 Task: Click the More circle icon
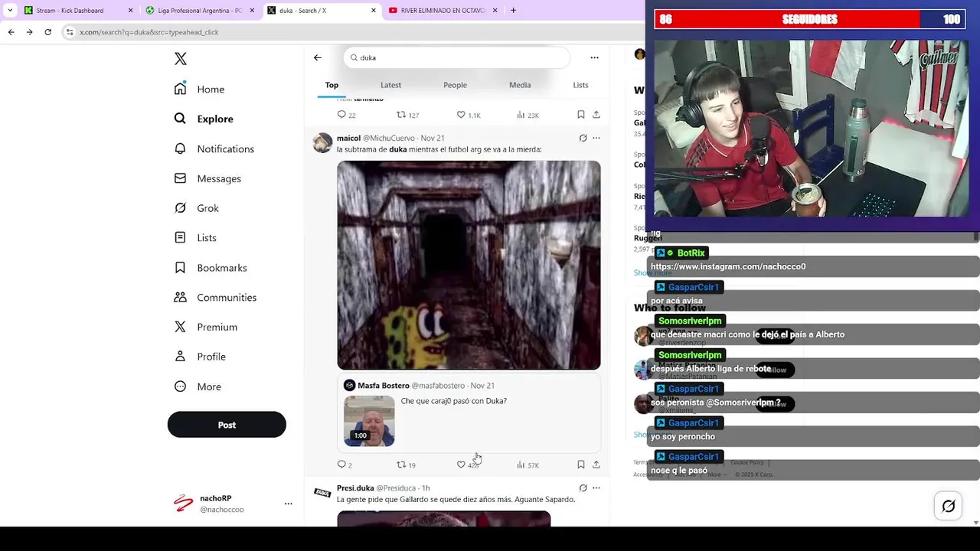pos(180,386)
